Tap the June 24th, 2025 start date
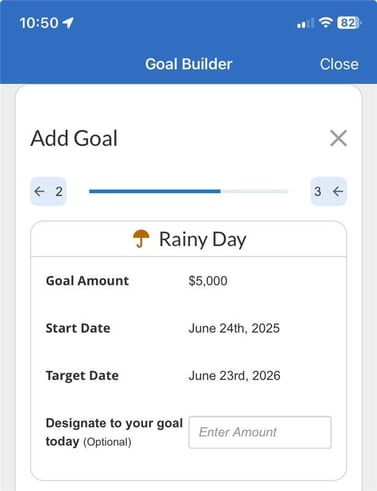Viewport: 377px width, 491px height. [x=234, y=328]
